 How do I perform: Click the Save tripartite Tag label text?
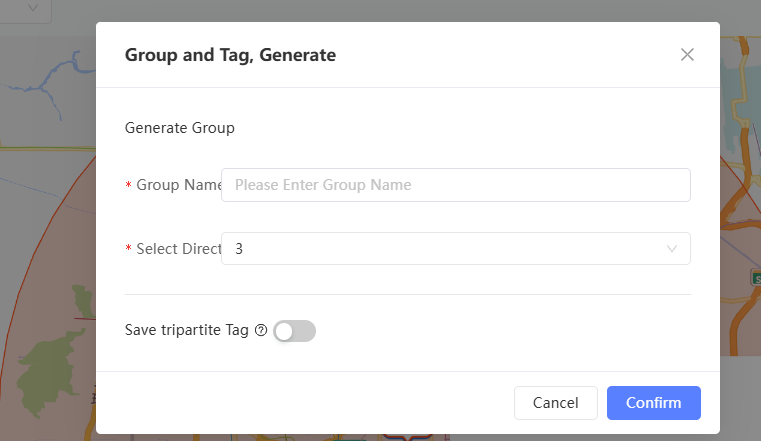188,331
